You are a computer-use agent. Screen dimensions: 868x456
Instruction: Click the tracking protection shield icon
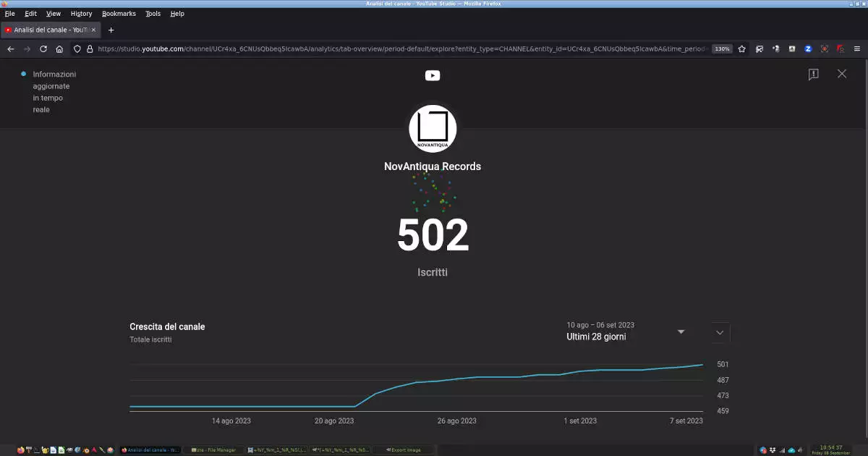[x=77, y=49]
